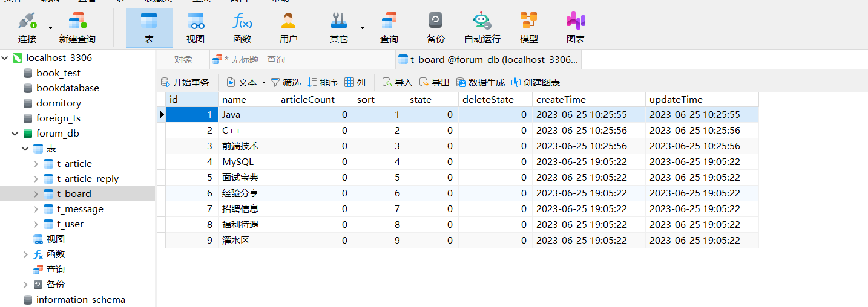Click the 筛选 (Filter) button
868x307 pixels.
point(286,82)
